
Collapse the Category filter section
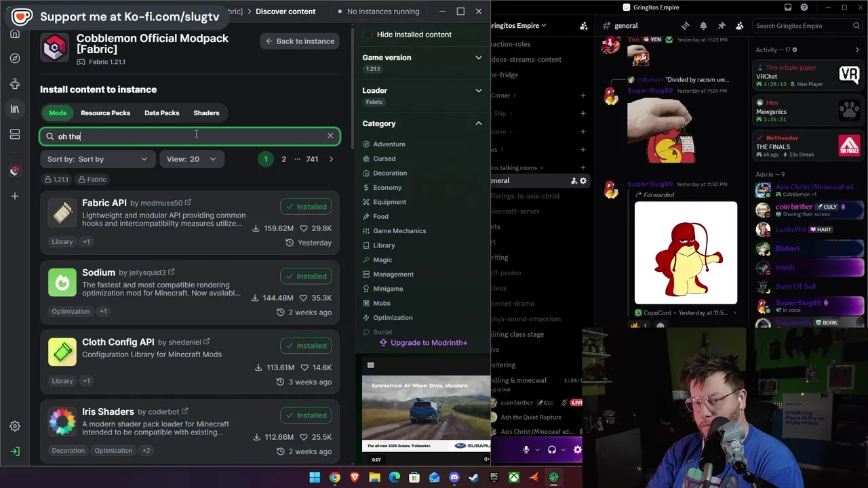coord(422,123)
